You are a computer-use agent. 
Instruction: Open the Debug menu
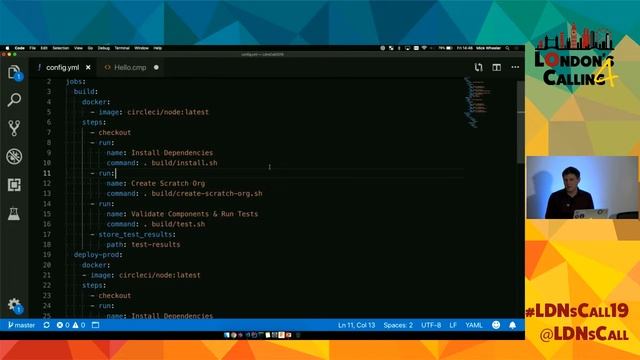coord(104,48)
